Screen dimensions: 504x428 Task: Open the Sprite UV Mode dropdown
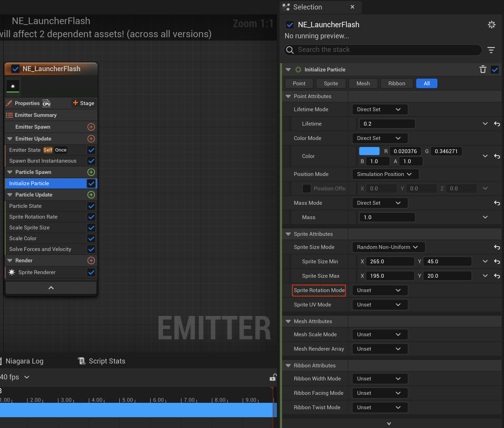(380, 305)
